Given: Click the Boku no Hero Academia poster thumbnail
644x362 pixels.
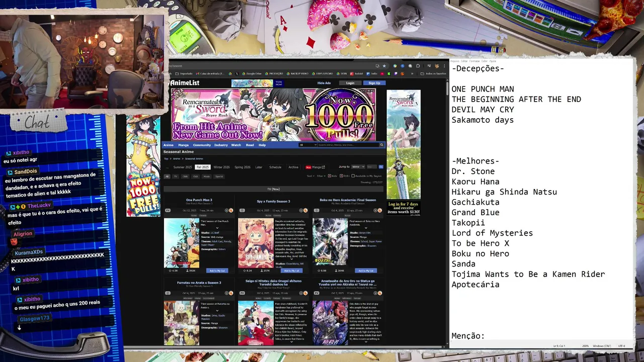Looking at the screenshot, I should tap(330, 242).
